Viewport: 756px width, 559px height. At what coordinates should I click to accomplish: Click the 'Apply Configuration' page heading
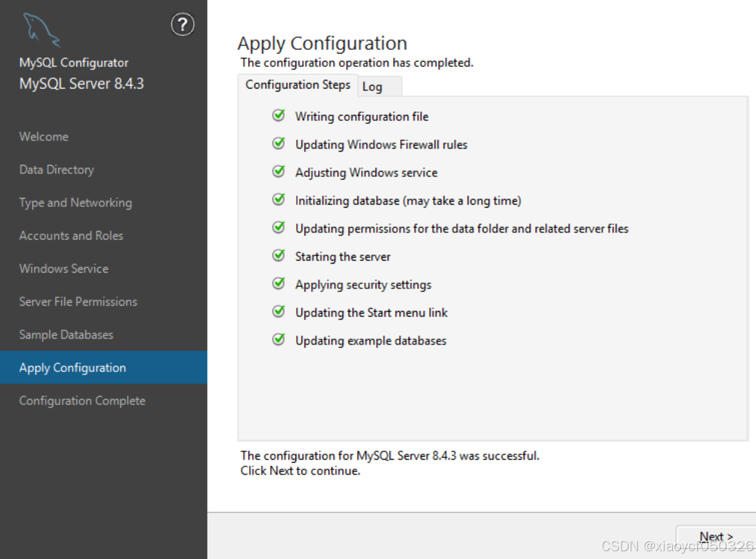[322, 44]
